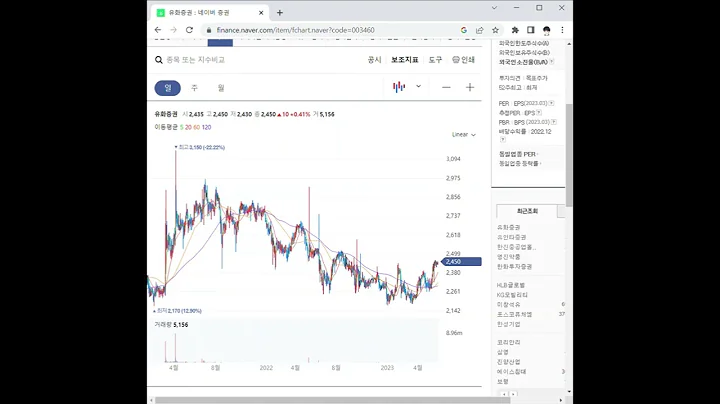Open the Linear scale dropdown
720x404 pixels.
point(464,135)
